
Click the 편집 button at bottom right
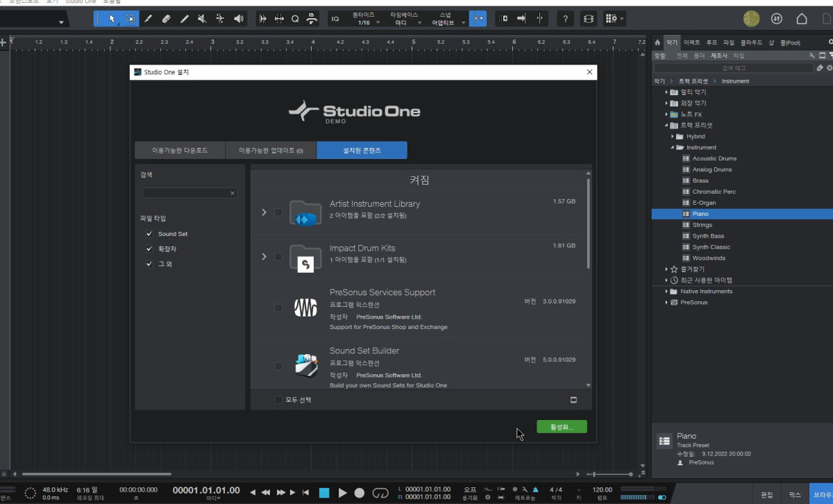[767, 495]
